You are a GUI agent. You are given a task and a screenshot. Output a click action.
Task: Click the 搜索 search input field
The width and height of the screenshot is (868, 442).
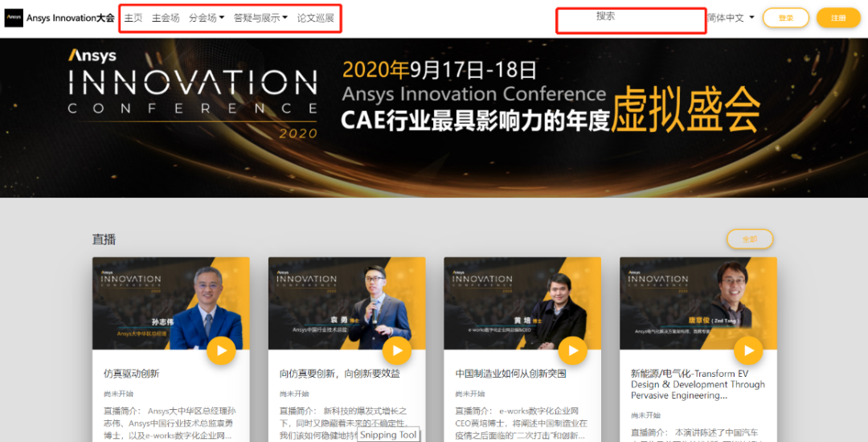(631, 20)
